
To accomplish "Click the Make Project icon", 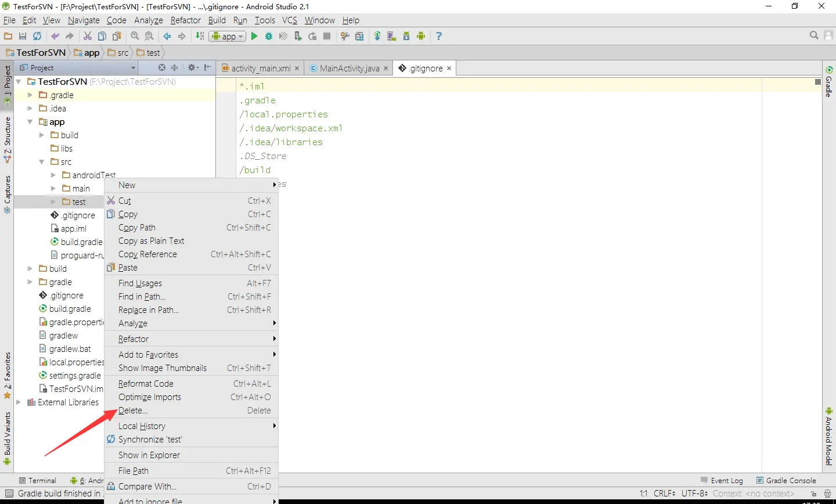I will (x=200, y=36).
